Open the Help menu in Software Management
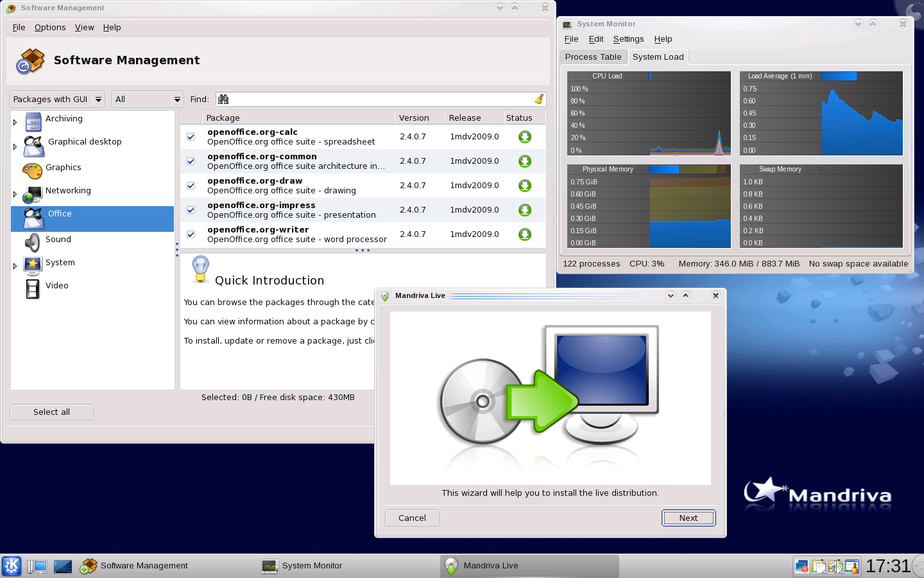 pos(112,27)
